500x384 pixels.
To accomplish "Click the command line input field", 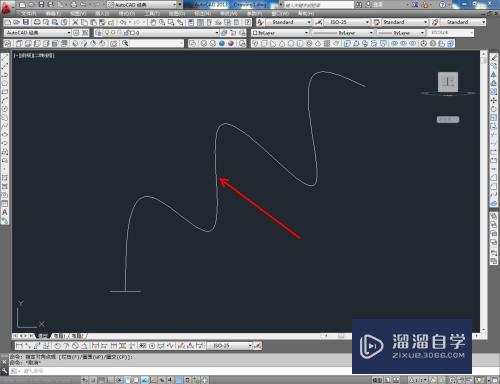I will [180, 371].
